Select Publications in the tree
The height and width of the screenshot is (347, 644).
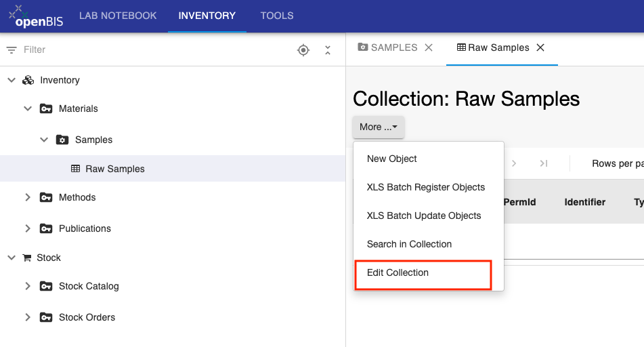click(x=85, y=228)
